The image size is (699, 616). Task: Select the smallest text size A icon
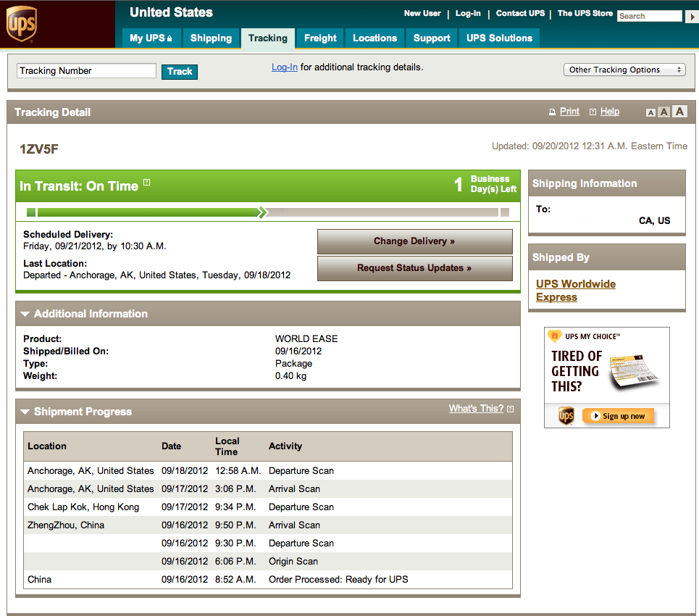[651, 112]
